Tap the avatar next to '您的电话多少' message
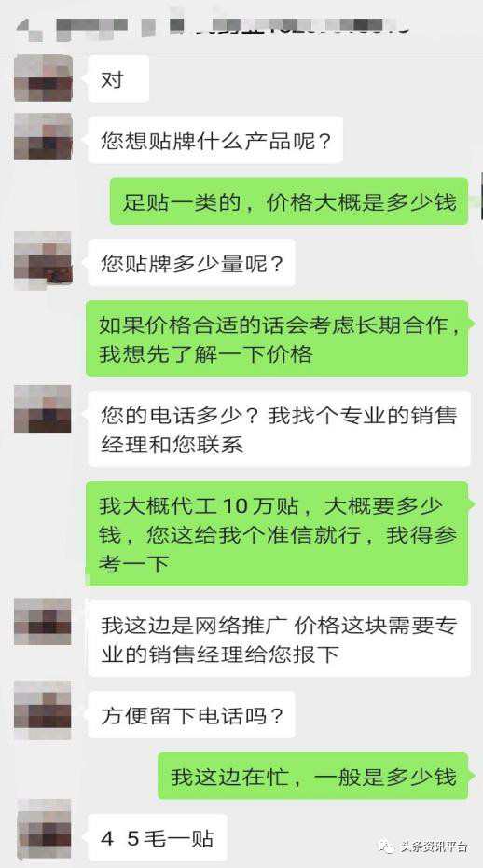 (x=43, y=408)
